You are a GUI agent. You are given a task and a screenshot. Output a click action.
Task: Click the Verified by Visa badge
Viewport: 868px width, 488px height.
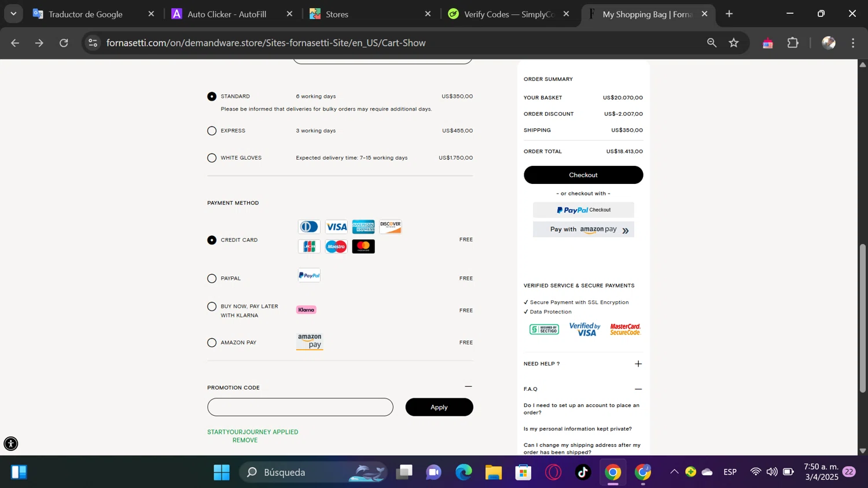(x=585, y=330)
